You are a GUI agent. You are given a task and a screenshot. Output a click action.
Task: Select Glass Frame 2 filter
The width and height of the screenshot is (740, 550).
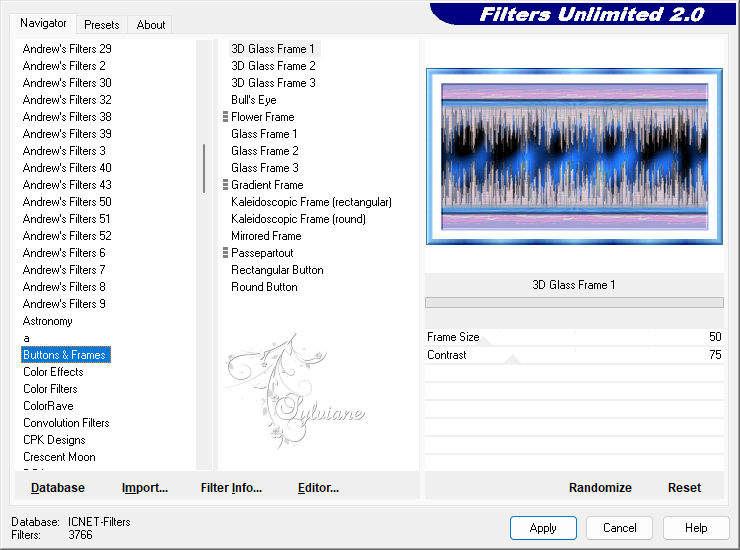coord(265,151)
